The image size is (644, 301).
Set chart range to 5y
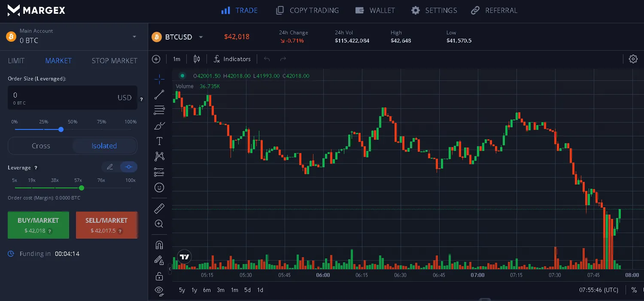pos(182,290)
